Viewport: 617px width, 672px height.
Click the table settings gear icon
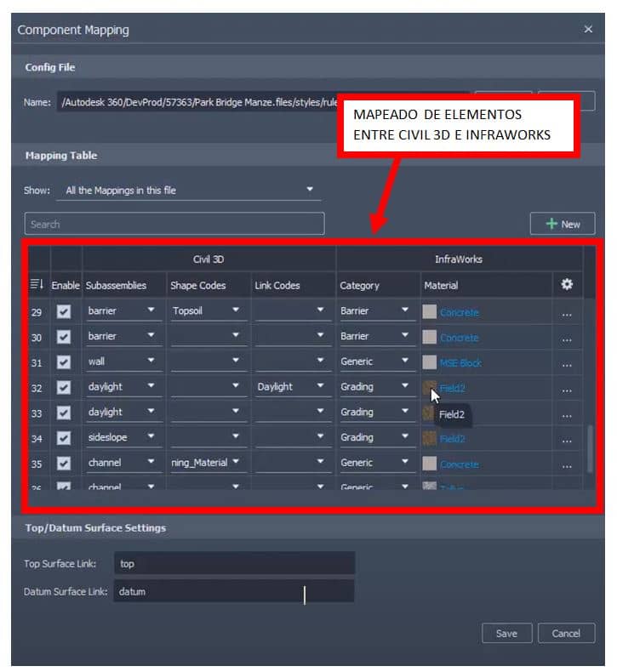(567, 285)
